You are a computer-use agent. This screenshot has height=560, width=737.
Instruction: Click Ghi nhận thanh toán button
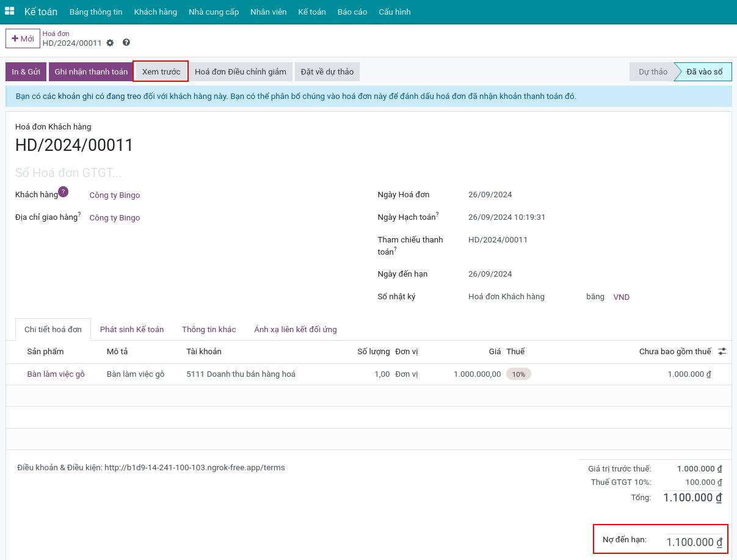click(x=91, y=71)
